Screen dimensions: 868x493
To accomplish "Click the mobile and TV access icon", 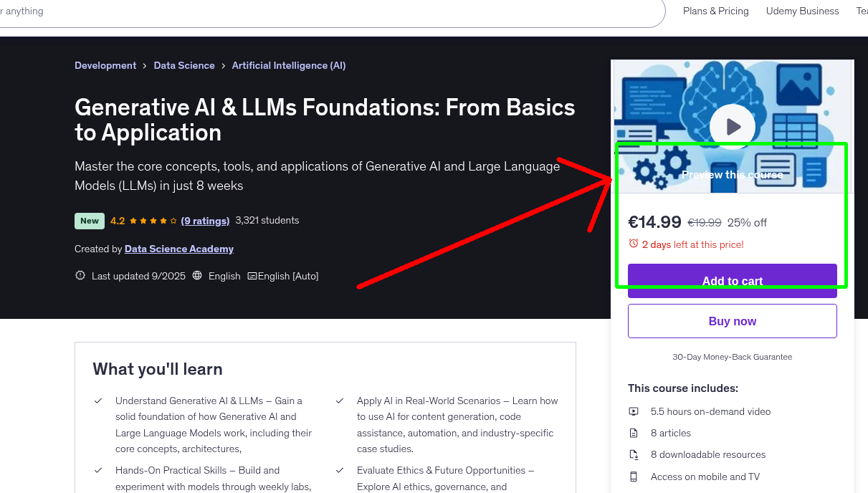I will (x=634, y=477).
